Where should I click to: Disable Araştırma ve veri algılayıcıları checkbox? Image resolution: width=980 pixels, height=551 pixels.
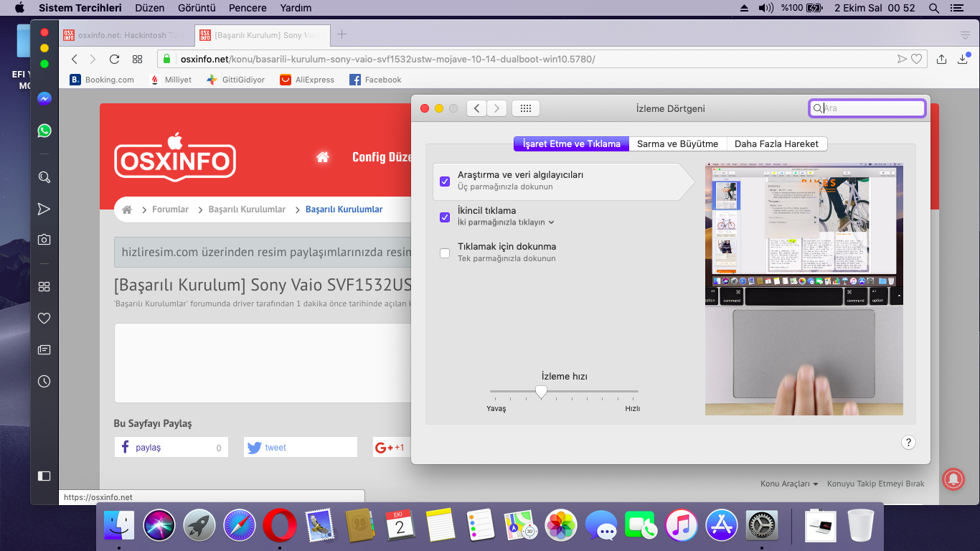click(445, 182)
